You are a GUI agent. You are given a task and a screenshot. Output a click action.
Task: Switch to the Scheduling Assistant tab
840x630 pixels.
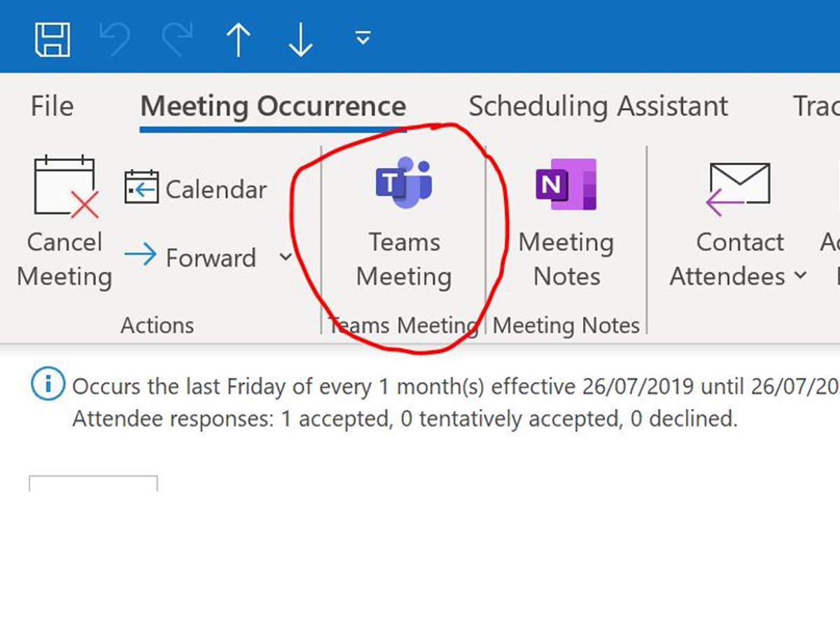click(598, 106)
